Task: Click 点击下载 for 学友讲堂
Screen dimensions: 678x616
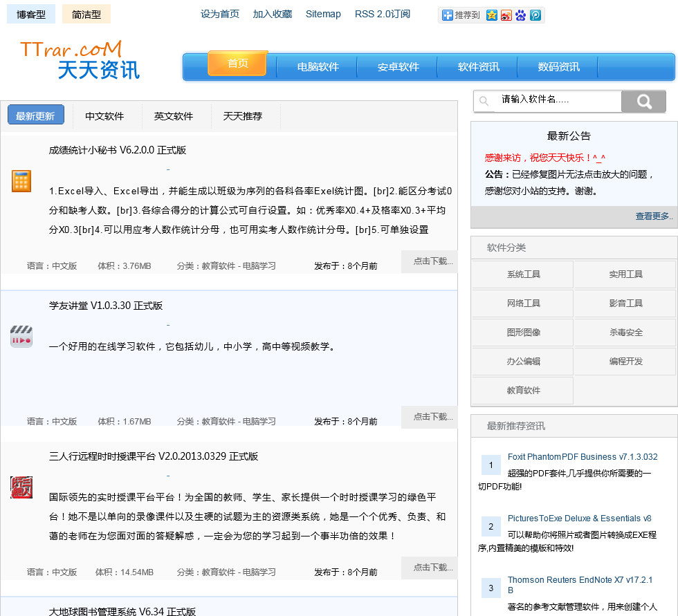Action: point(432,417)
